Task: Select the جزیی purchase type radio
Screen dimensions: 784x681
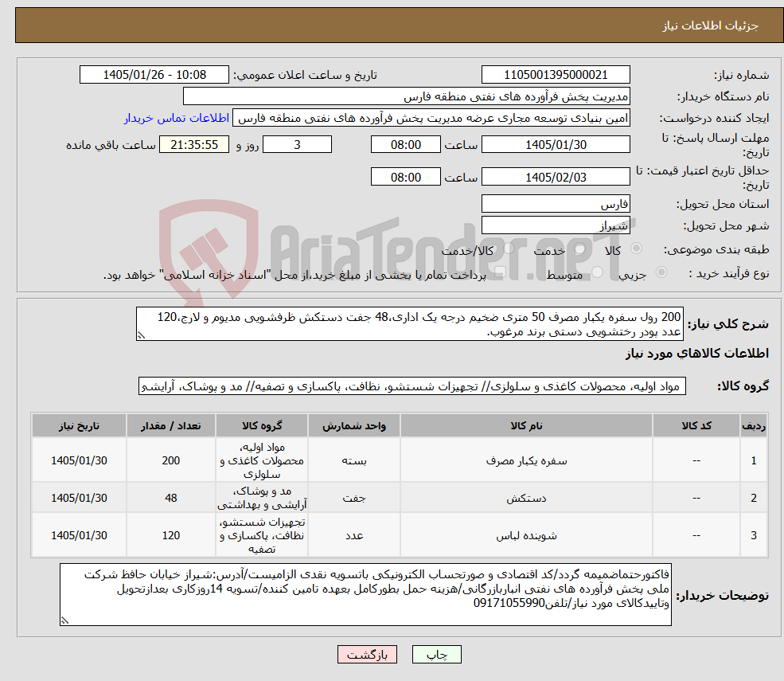Action: 661,272
